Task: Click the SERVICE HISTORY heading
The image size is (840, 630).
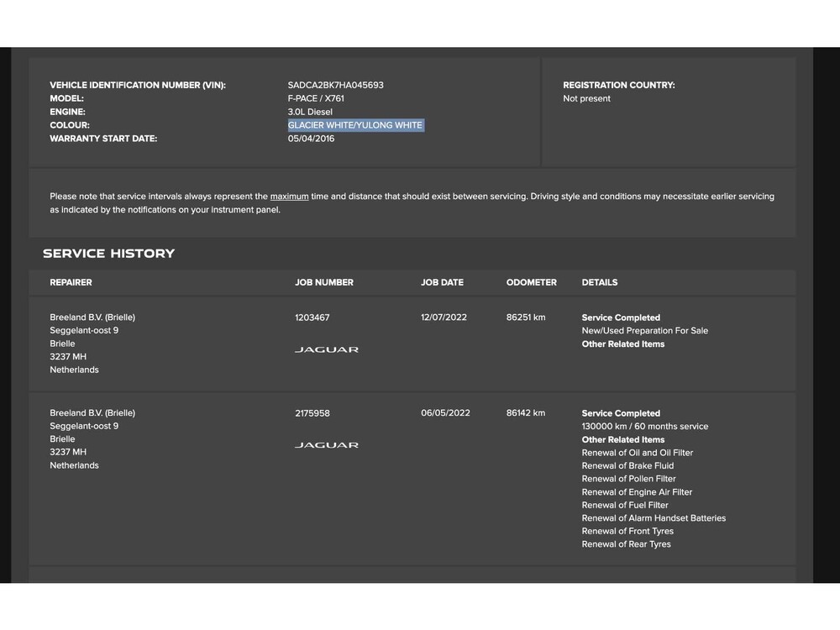Action: coord(108,254)
